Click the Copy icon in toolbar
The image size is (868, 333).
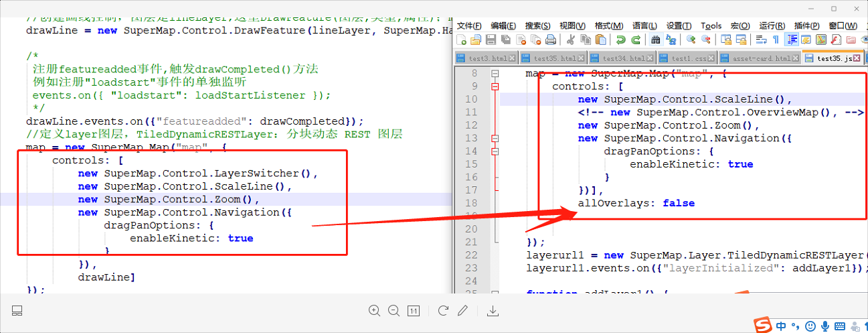click(586, 40)
